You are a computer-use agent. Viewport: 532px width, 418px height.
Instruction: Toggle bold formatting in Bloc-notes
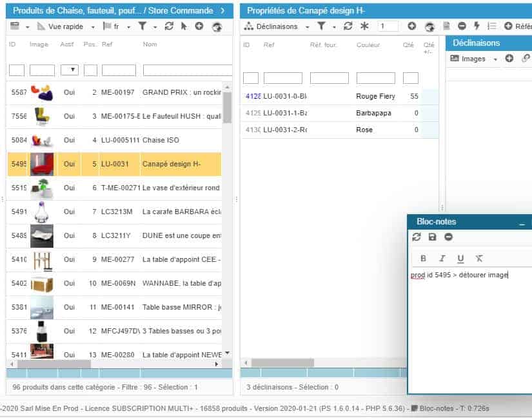coord(423,259)
